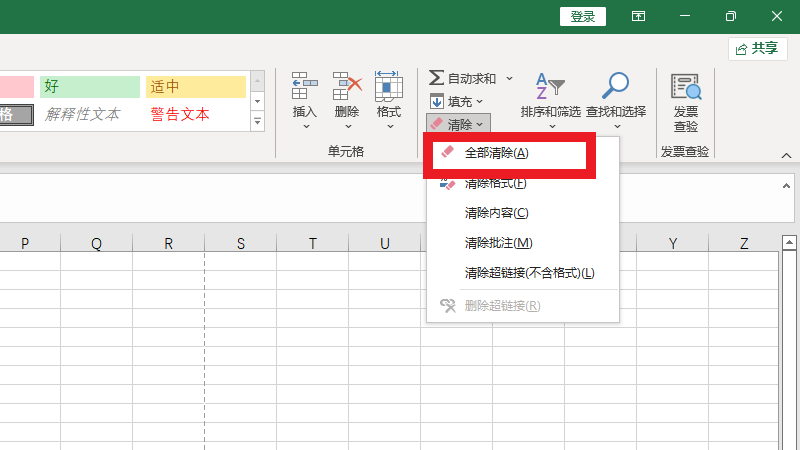Select Clear Hyperlinks without formatting option

pos(529,273)
